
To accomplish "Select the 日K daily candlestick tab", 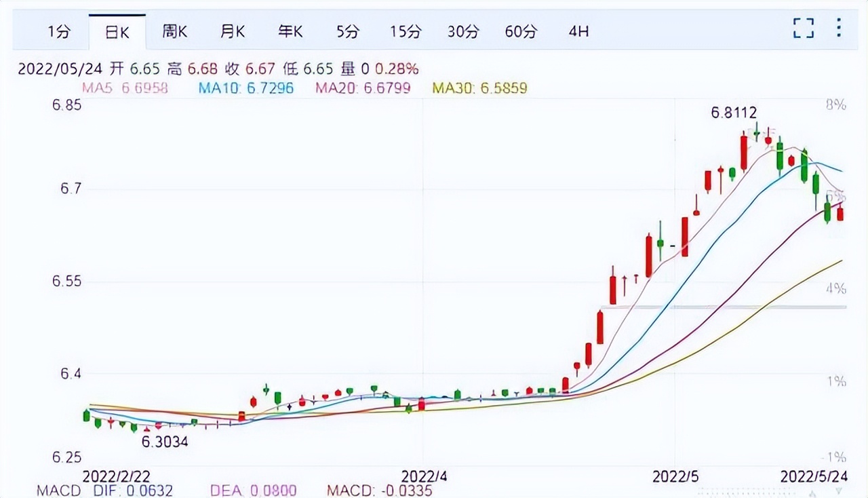I will [x=117, y=31].
